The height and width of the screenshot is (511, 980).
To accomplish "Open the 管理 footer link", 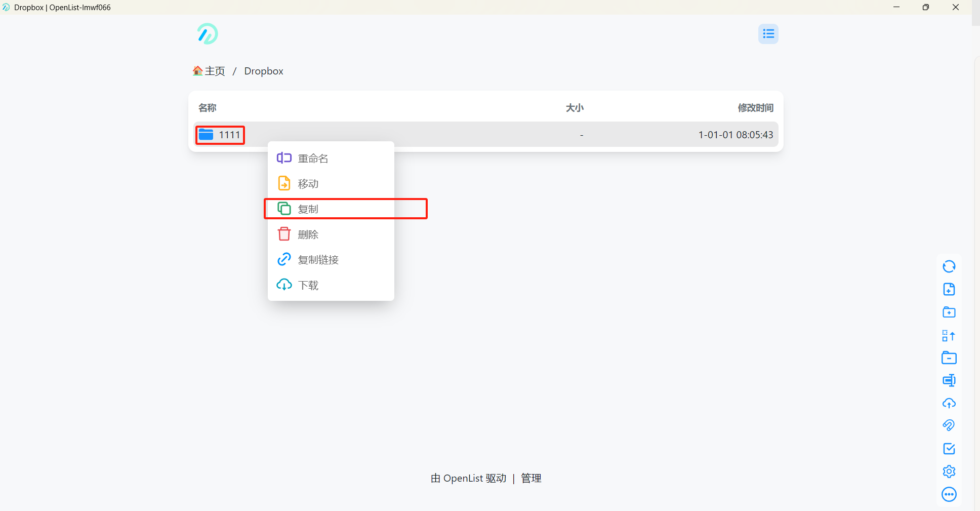I will click(x=531, y=478).
